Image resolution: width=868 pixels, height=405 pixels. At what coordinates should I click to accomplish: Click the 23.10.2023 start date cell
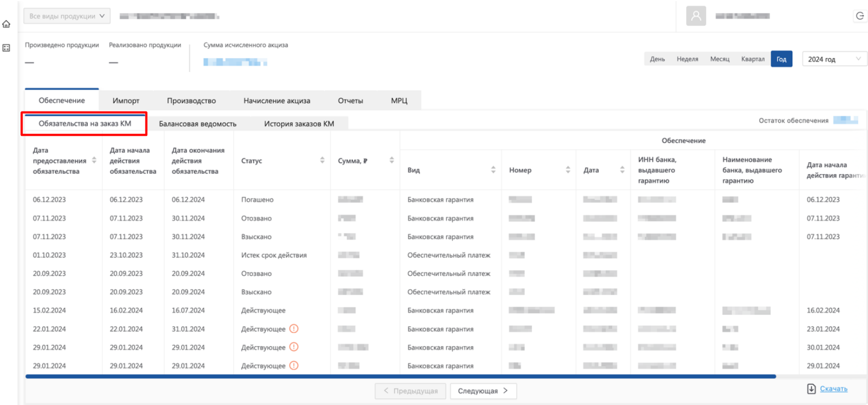pyautogui.click(x=126, y=255)
